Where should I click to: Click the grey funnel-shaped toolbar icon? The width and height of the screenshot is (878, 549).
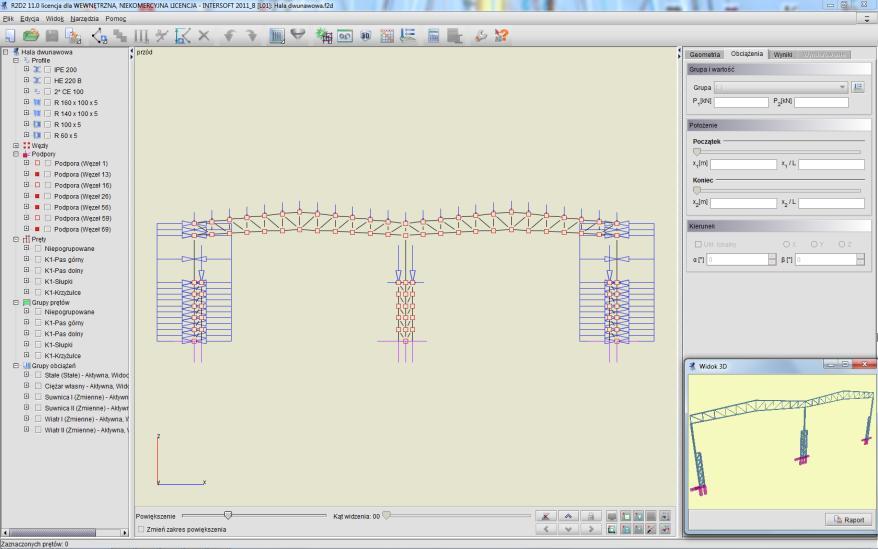(298, 35)
